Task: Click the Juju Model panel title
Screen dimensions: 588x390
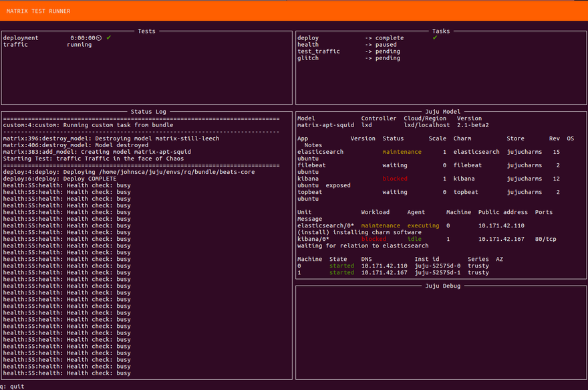Action: [x=443, y=112]
